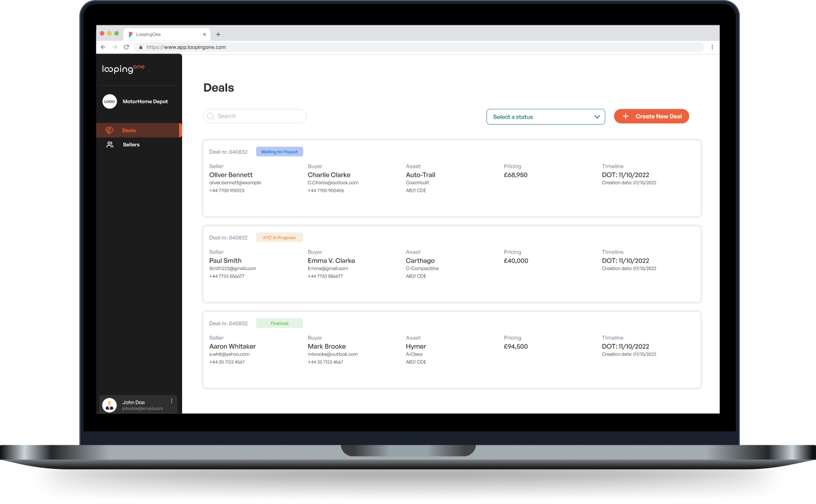
Task: Click the £40,000 pricing value
Action: click(516, 261)
